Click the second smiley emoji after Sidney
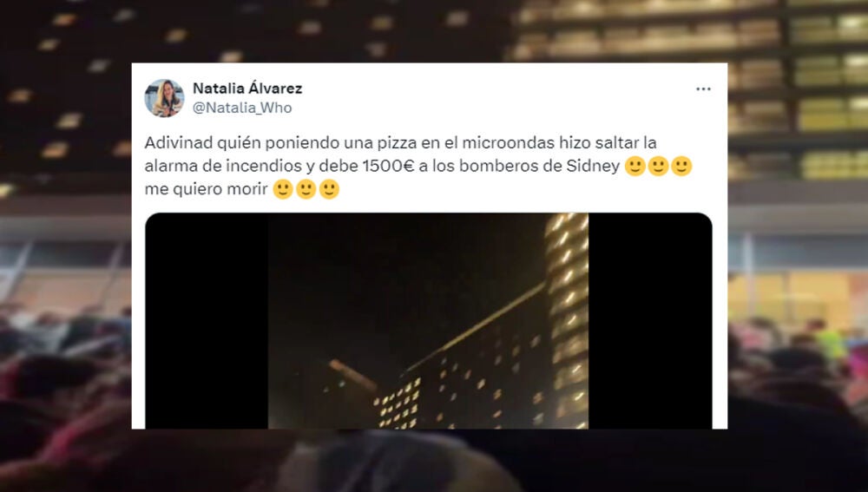Image resolution: width=868 pixels, height=492 pixels. pyautogui.click(x=658, y=166)
